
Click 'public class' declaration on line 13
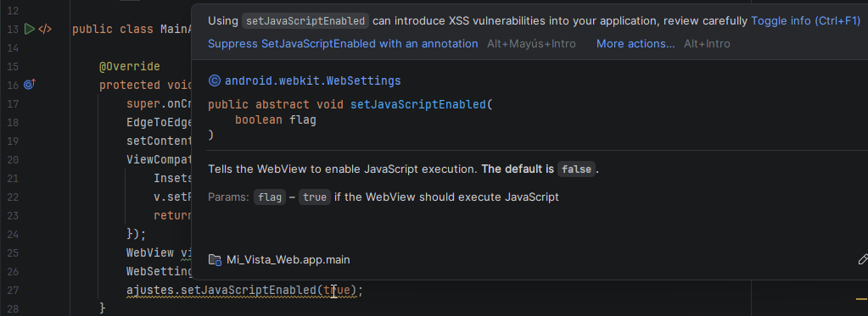pyautogui.click(x=113, y=30)
